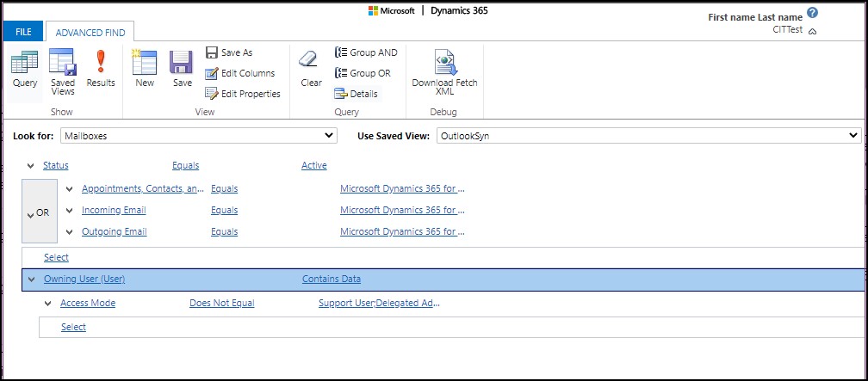Click Select link above Owning User row
Viewport: 868px width, 381px height.
coord(57,258)
